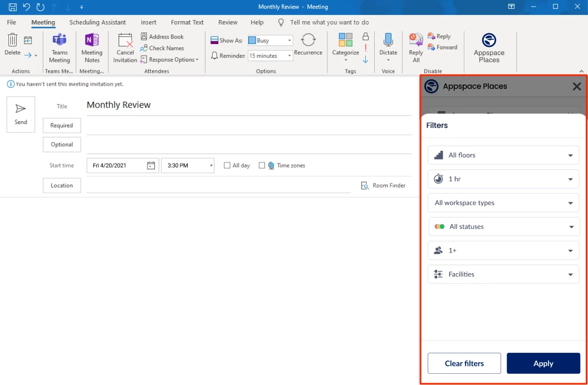Switch to Scheduling Assistant tab
Screen dimensions: 588x385
click(97, 22)
